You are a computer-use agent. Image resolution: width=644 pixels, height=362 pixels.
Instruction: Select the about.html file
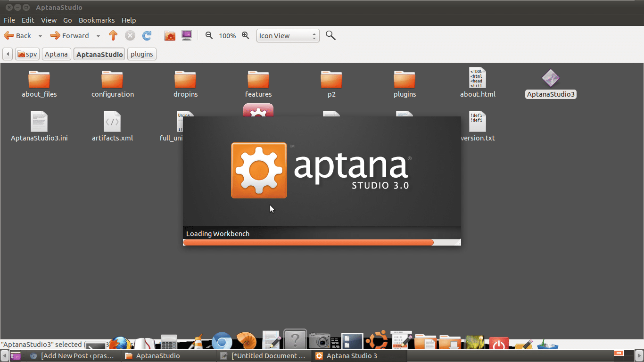(x=478, y=83)
